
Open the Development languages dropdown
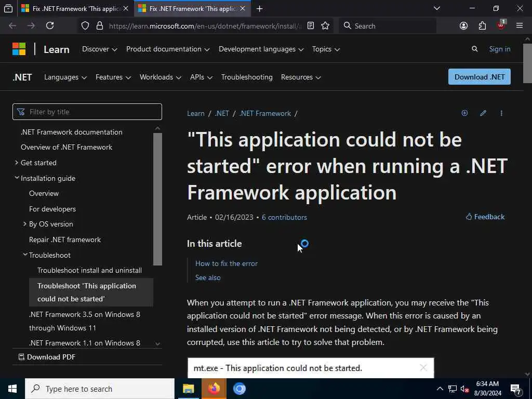click(x=261, y=49)
